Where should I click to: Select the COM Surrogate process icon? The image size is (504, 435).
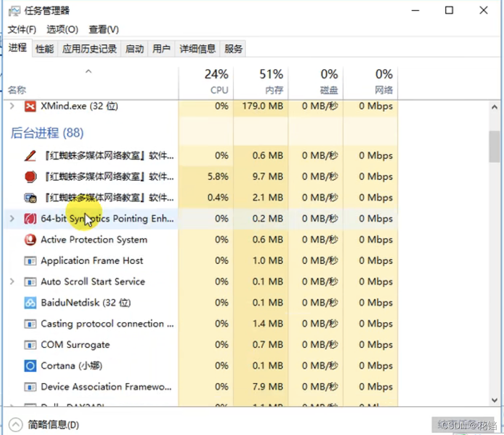click(x=29, y=345)
